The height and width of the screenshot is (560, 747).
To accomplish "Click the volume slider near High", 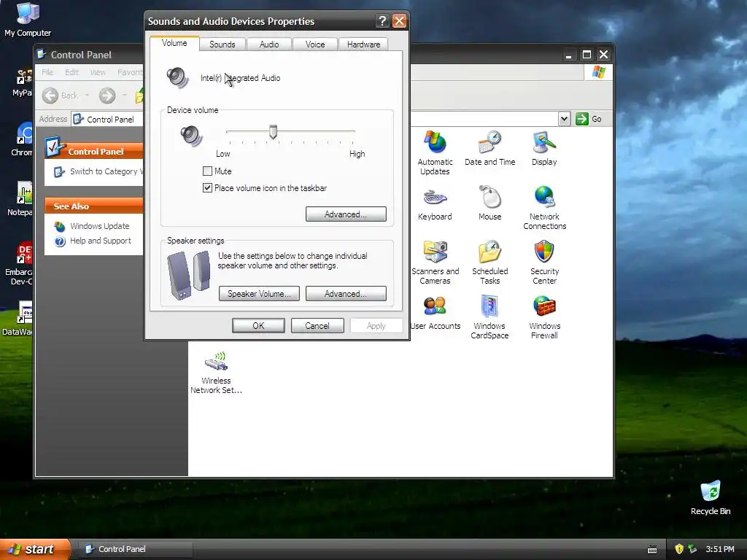I will 352,131.
